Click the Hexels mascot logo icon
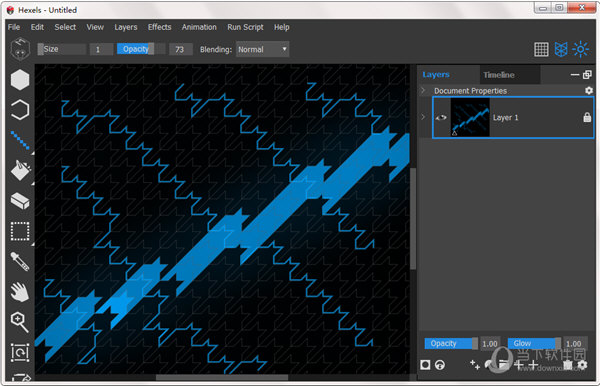This screenshot has height=386, width=600. pos(20,49)
